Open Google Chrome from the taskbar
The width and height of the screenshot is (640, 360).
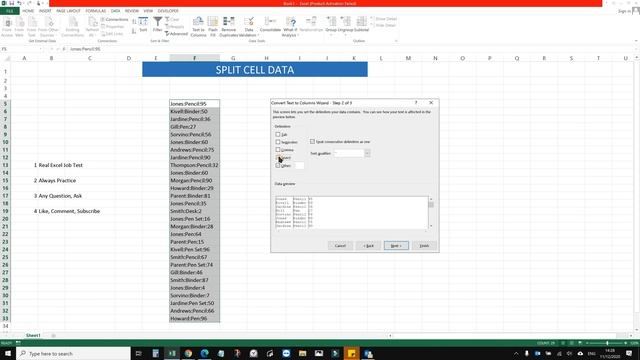188,353
